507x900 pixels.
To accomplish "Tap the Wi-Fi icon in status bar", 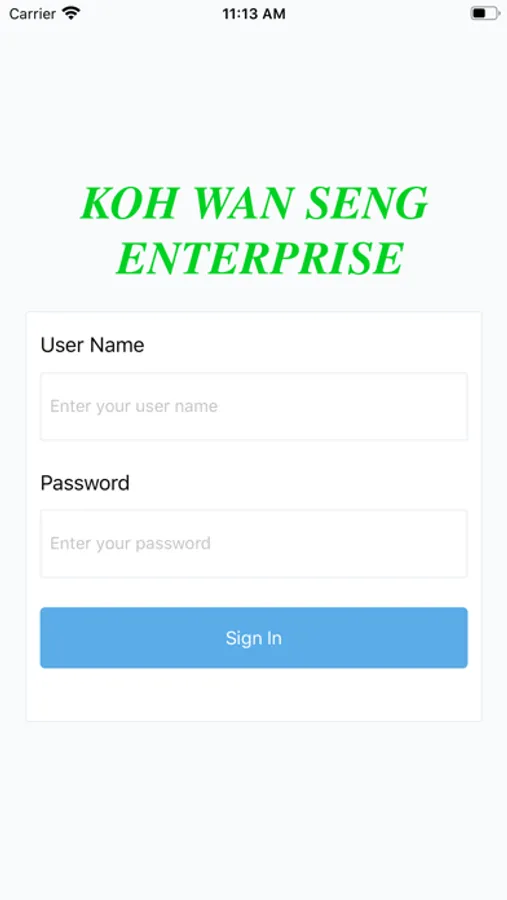I will 71,13.
